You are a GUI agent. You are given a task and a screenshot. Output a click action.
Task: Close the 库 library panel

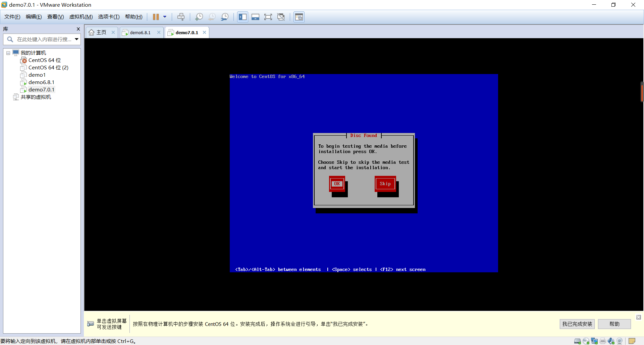click(78, 29)
